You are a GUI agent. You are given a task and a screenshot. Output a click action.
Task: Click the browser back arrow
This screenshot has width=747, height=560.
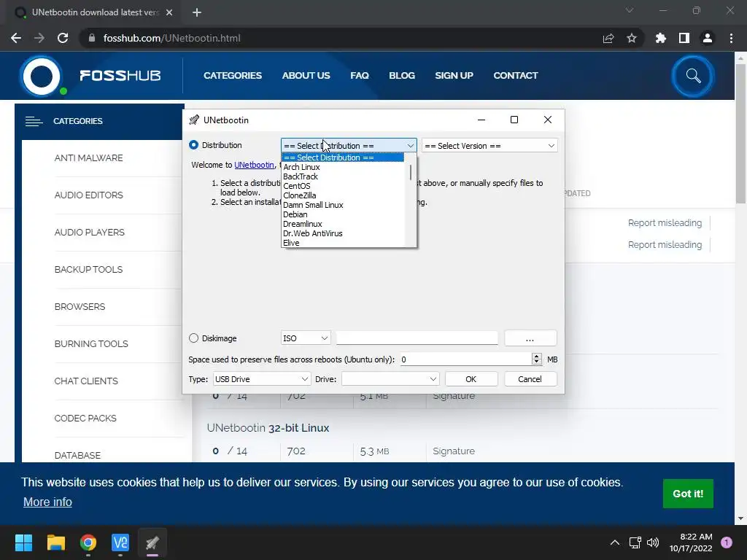[x=16, y=38]
